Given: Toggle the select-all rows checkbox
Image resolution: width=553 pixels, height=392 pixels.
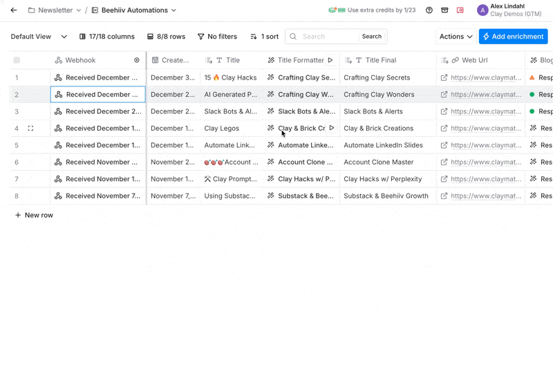Looking at the screenshot, I should coord(17,60).
